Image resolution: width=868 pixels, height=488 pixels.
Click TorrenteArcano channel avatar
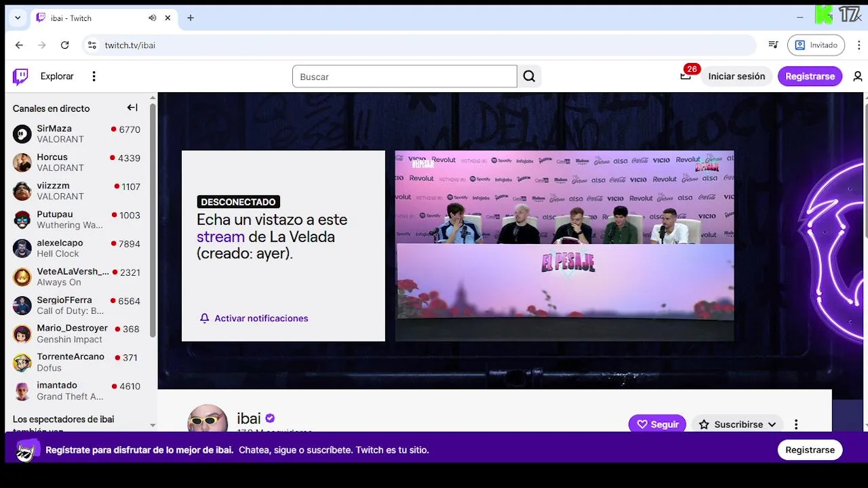click(x=22, y=362)
